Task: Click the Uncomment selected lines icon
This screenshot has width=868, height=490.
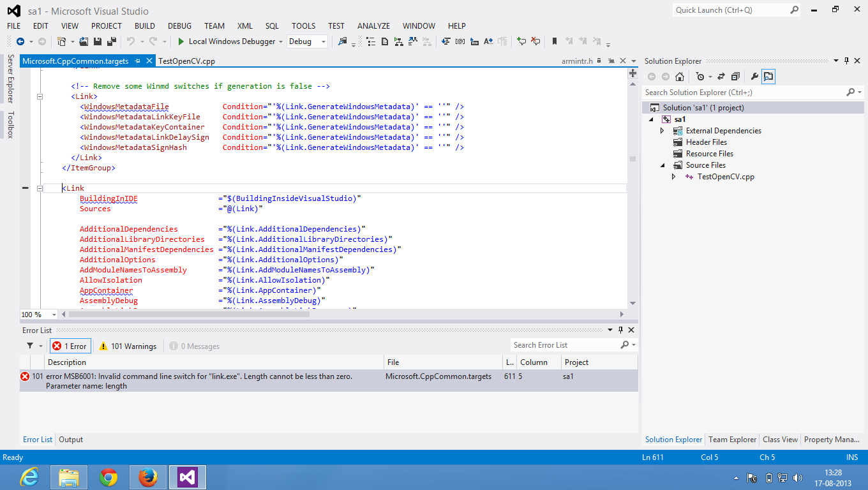Action: coord(535,41)
